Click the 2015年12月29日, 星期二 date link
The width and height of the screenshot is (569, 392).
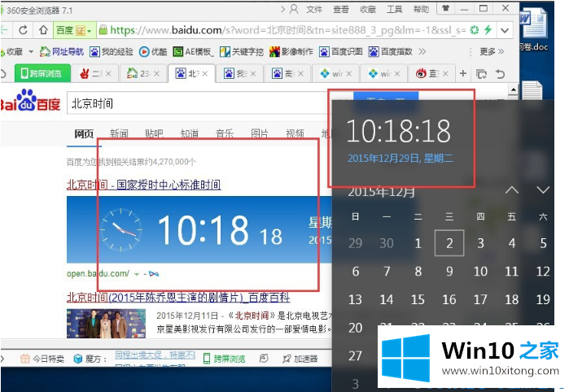(x=400, y=158)
